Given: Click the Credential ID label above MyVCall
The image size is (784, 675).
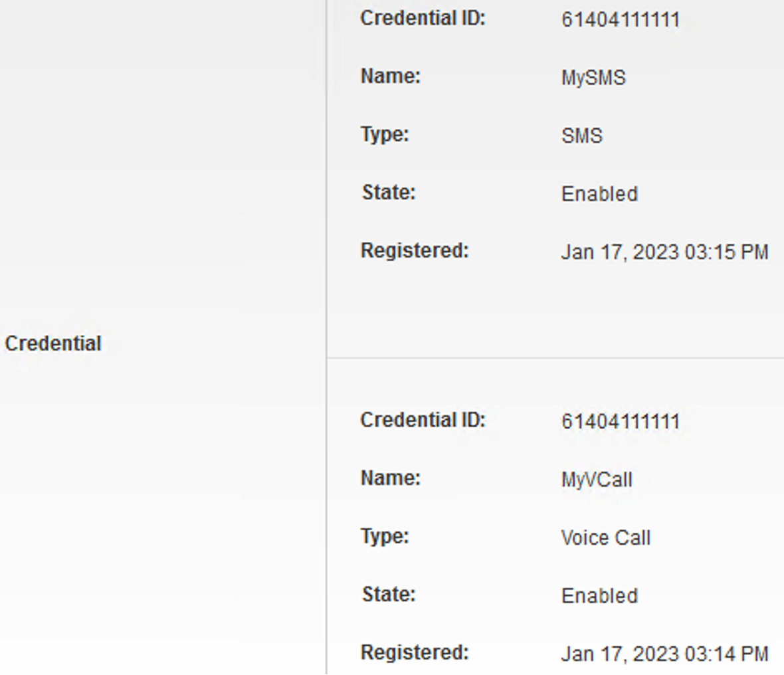Looking at the screenshot, I should [423, 420].
